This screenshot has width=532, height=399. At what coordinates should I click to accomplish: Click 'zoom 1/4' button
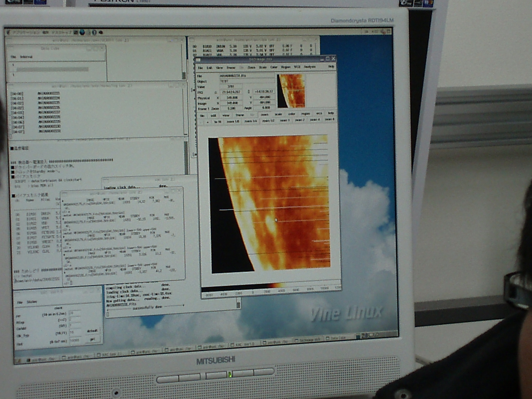[251, 121]
